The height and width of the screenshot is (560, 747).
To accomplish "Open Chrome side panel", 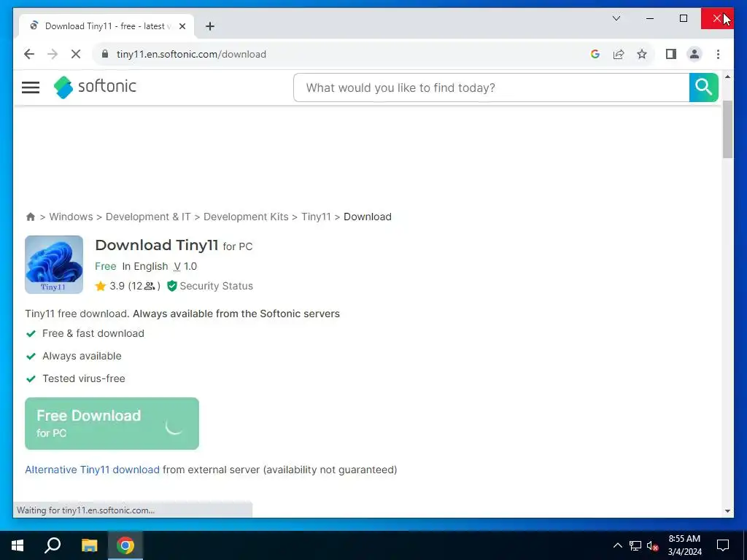I will pyautogui.click(x=671, y=54).
